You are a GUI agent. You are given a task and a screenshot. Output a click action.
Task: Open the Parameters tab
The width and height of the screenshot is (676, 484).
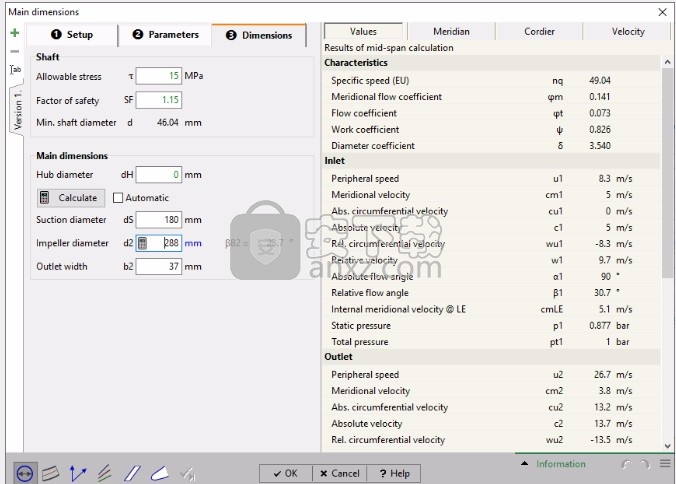166,34
